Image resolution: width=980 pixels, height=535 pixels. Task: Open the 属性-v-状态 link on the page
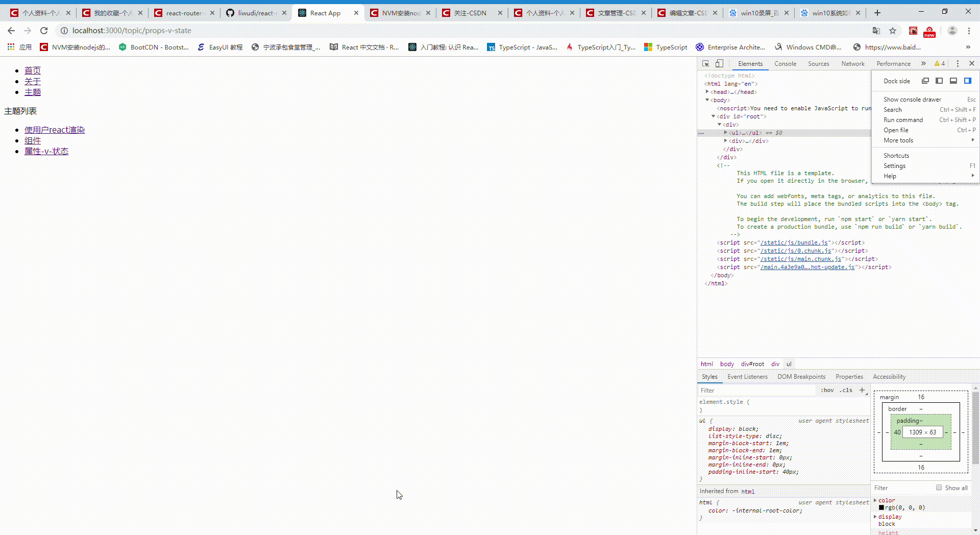click(46, 151)
